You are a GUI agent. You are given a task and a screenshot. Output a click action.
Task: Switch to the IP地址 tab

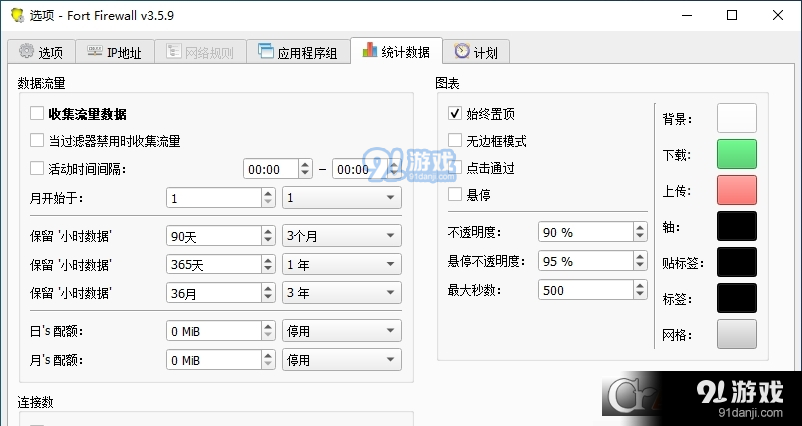115,52
